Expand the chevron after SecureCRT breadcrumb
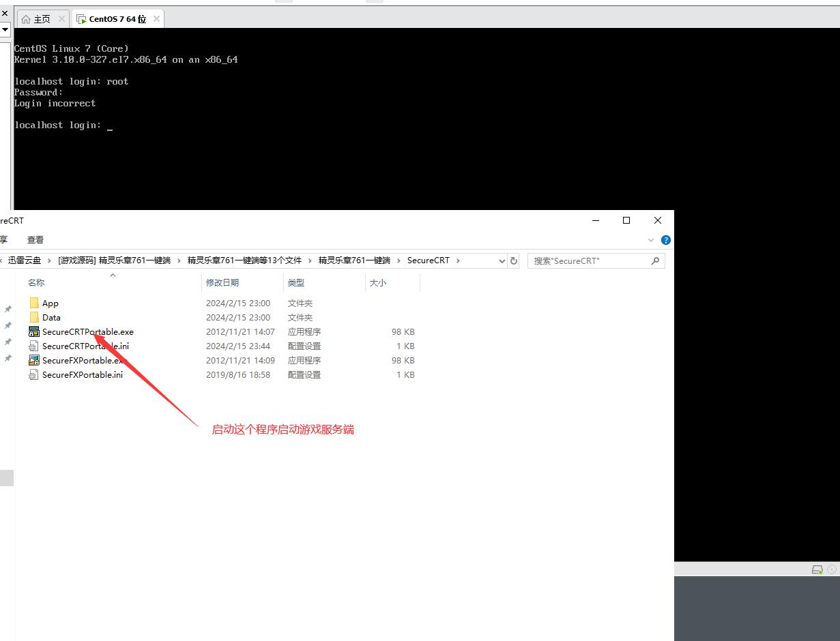The image size is (840, 641). pos(458,260)
